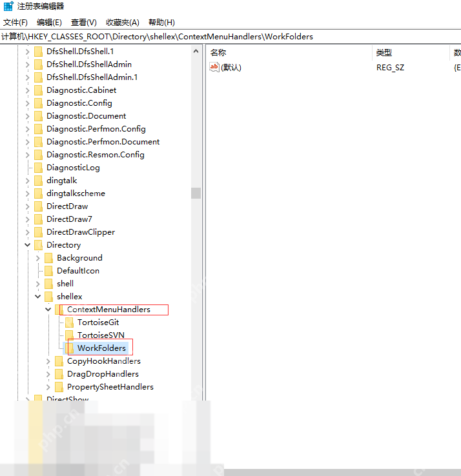The image size is (461, 476).
Task: Expand the shell key
Action: pyautogui.click(x=38, y=284)
